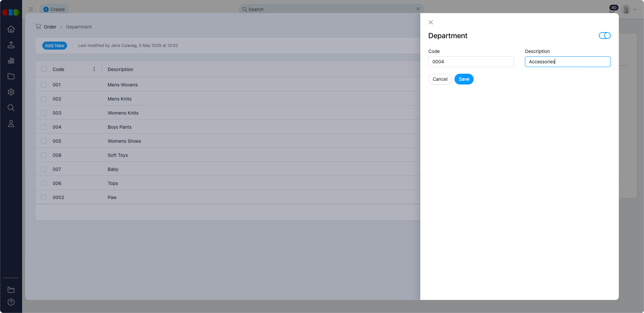Expand the user avatar dropdown arrow

[x=635, y=10]
